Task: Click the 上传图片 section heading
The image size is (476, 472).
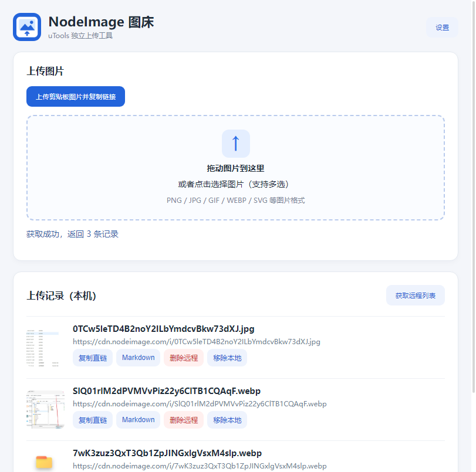Action: pos(45,71)
